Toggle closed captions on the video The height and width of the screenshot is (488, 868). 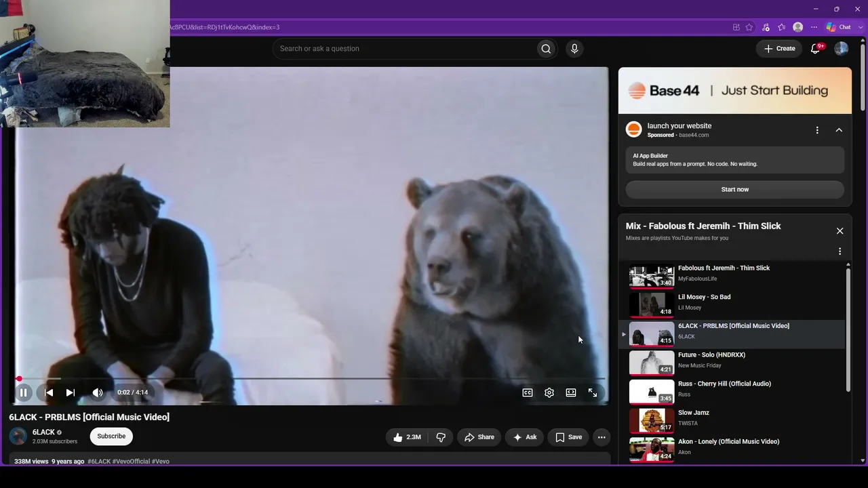pyautogui.click(x=528, y=392)
